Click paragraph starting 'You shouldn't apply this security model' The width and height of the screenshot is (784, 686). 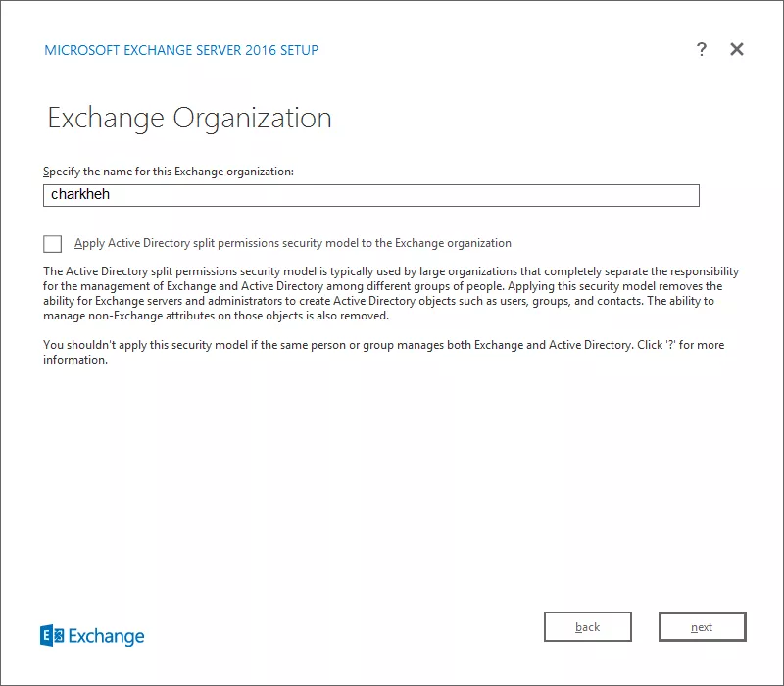[383, 352]
